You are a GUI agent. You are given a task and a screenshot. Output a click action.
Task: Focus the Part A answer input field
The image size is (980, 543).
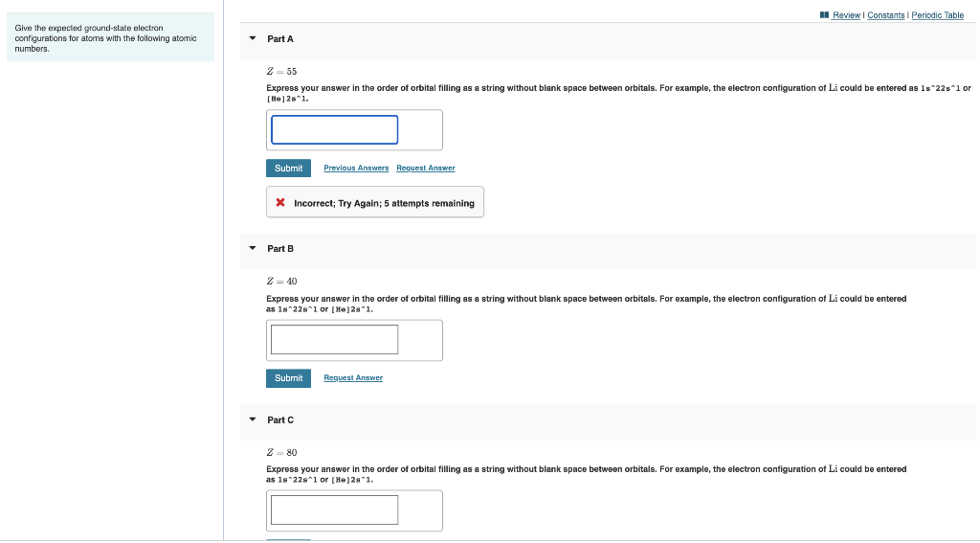[x=334, y=129]
